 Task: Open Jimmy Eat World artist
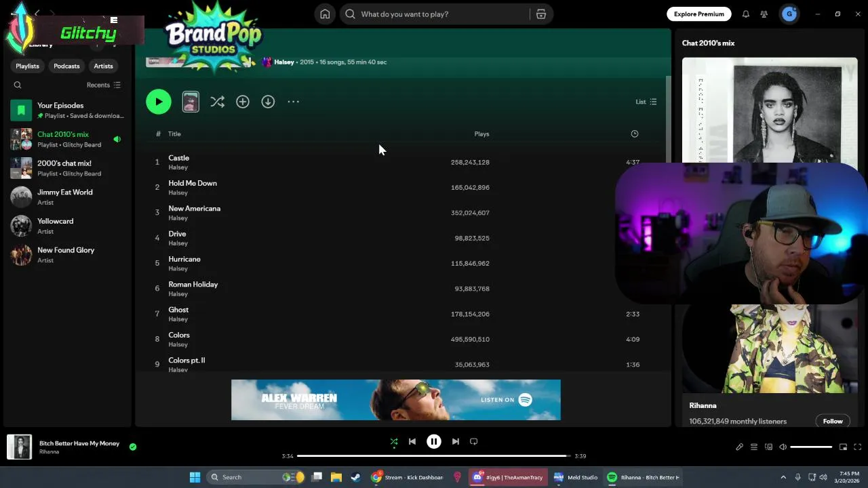[66, 197]
